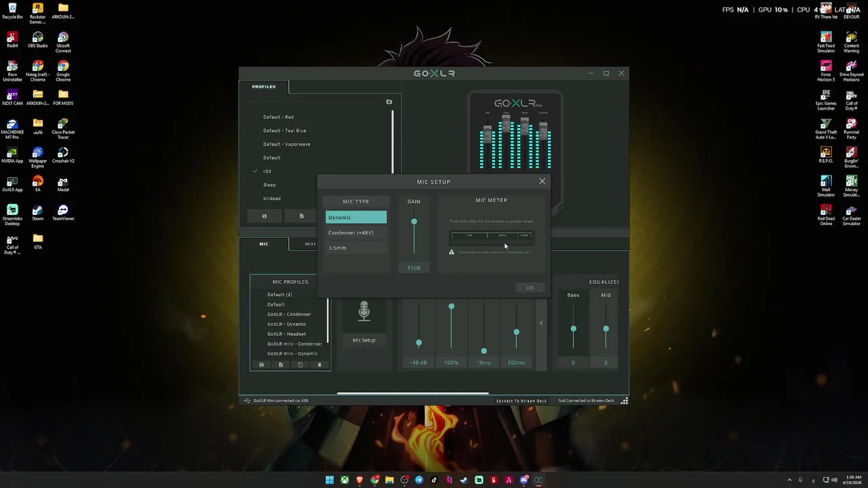The height and width of the screenshot is (488, 868).
Task: Select the GoXLR mini - Dynamic mic profile
Action: [x=292, y=354]
